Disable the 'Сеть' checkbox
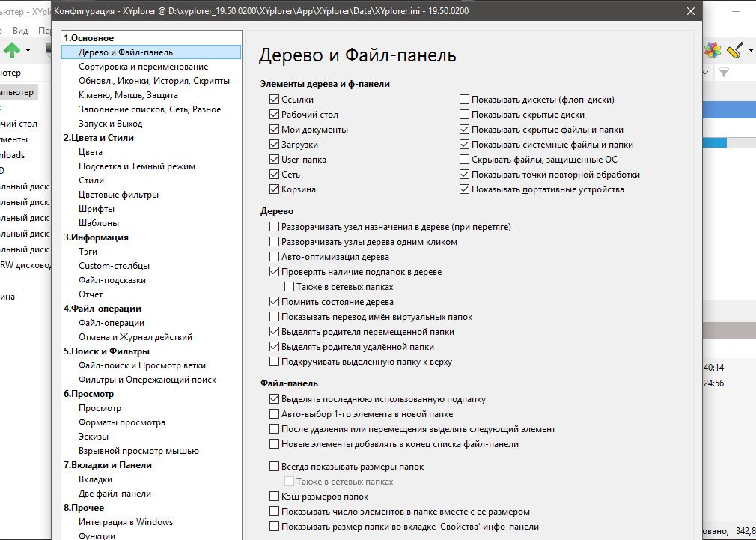 click(275, 175)
